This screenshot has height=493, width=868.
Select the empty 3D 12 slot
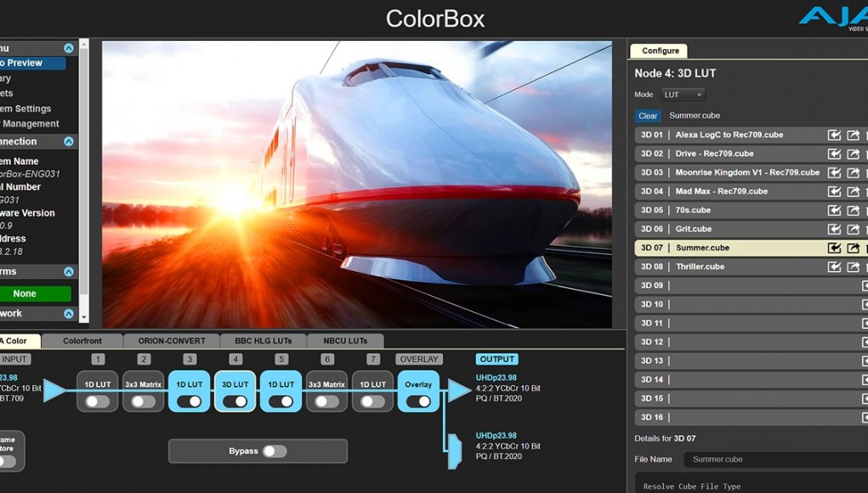(752, 342)
